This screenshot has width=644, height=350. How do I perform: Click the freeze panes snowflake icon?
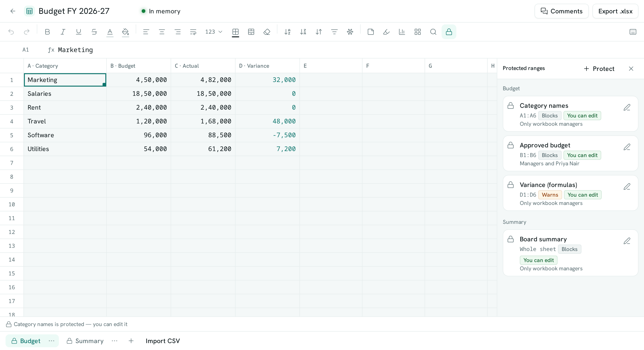[x=350, y=32]
